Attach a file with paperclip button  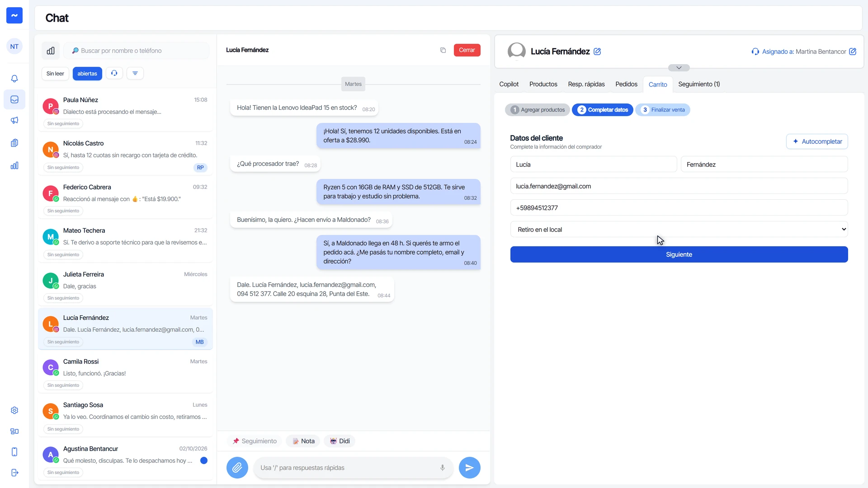[x=237, y=468]
